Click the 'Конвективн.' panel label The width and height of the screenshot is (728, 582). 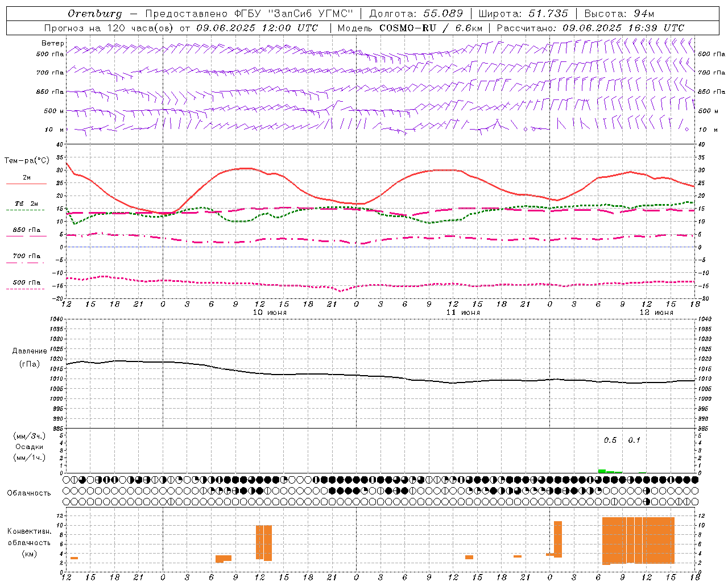tap(30, 531)
